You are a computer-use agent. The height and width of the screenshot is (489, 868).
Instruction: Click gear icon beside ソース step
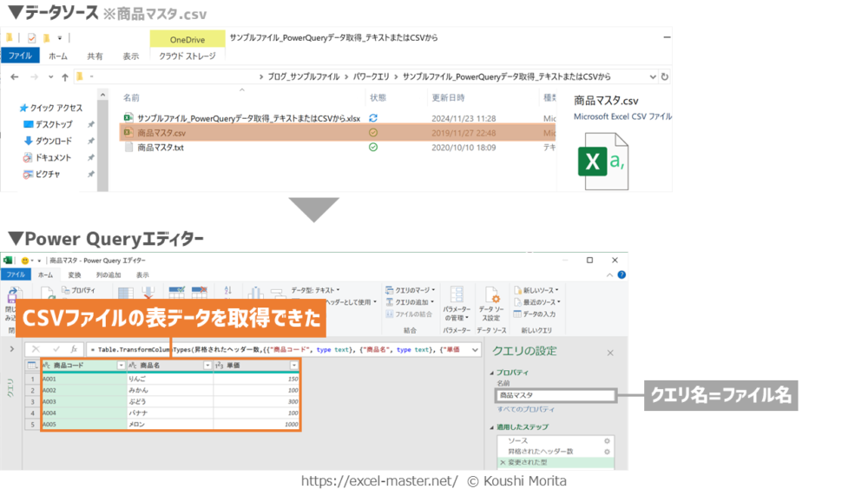[x=607, y=441]
